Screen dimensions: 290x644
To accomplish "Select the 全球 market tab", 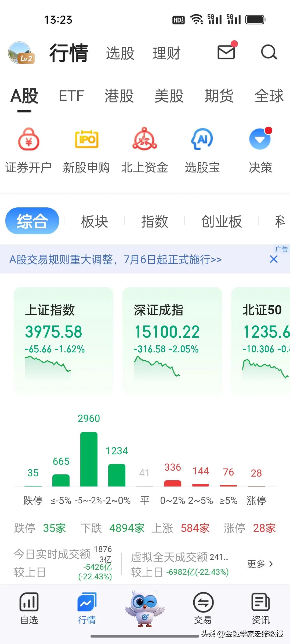I will 269,96.
